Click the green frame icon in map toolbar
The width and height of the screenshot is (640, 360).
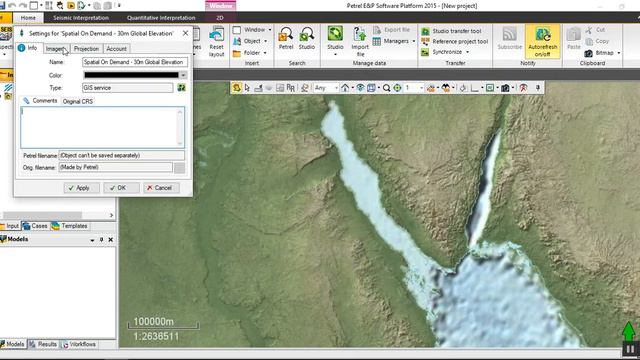(x=490, y=88)
